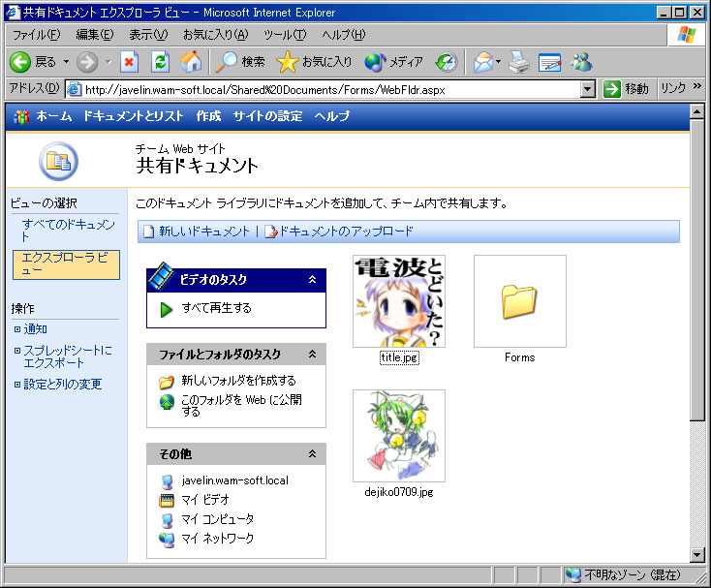Open the お気に入り(A) menu
Image resolution: width=711 pixels, height=588 pixels.
[x=216, y=35]
